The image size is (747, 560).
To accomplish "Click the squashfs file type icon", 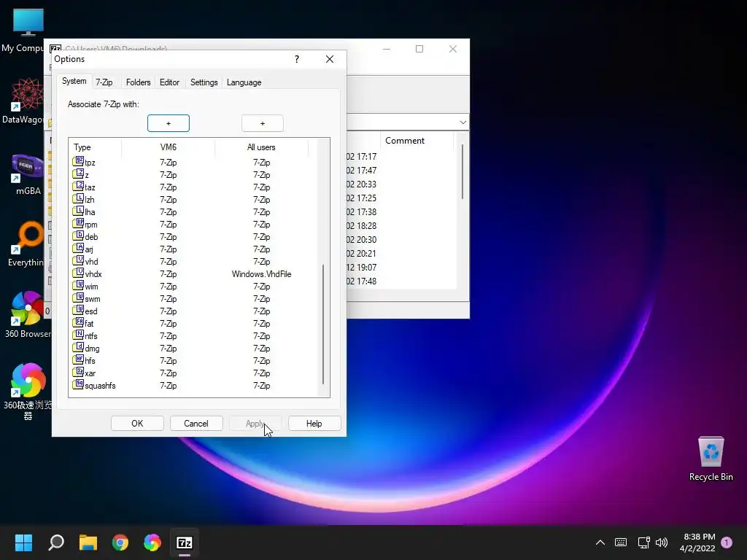I will [78, 384].
